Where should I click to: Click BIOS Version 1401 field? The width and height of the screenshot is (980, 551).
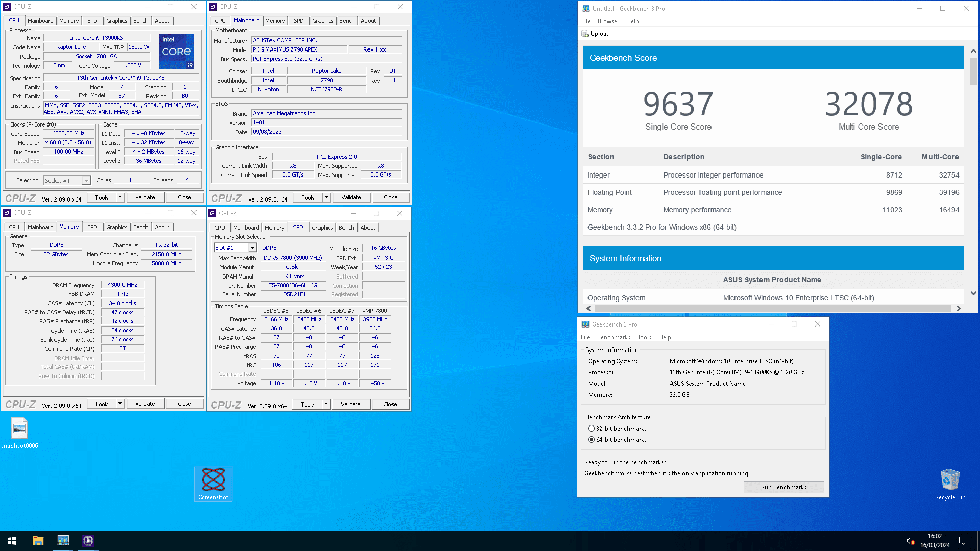[327, 123]
